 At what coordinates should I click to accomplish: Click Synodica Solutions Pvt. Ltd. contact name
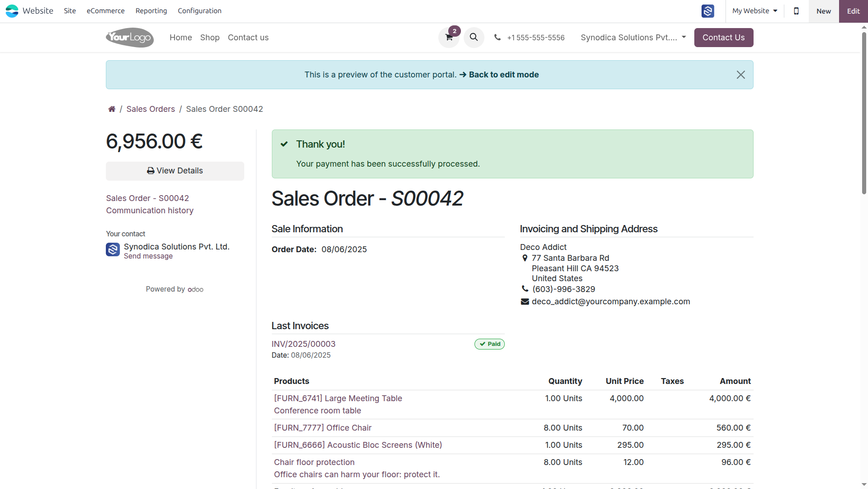[176, 247]
